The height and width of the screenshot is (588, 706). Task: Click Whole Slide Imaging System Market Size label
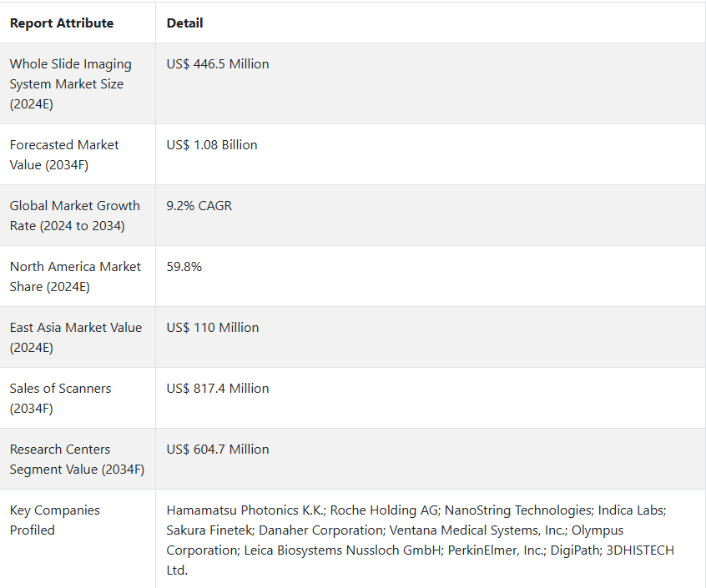click(71, 83)
